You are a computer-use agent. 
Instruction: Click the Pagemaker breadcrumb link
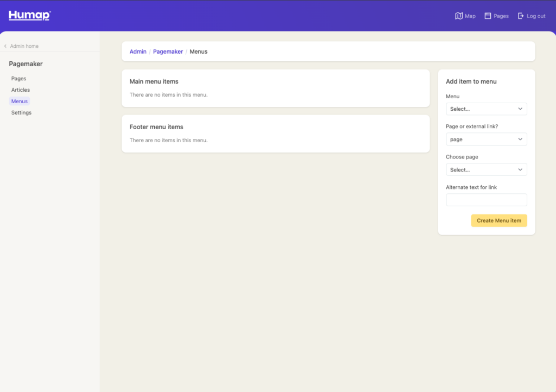click(168, 52)
